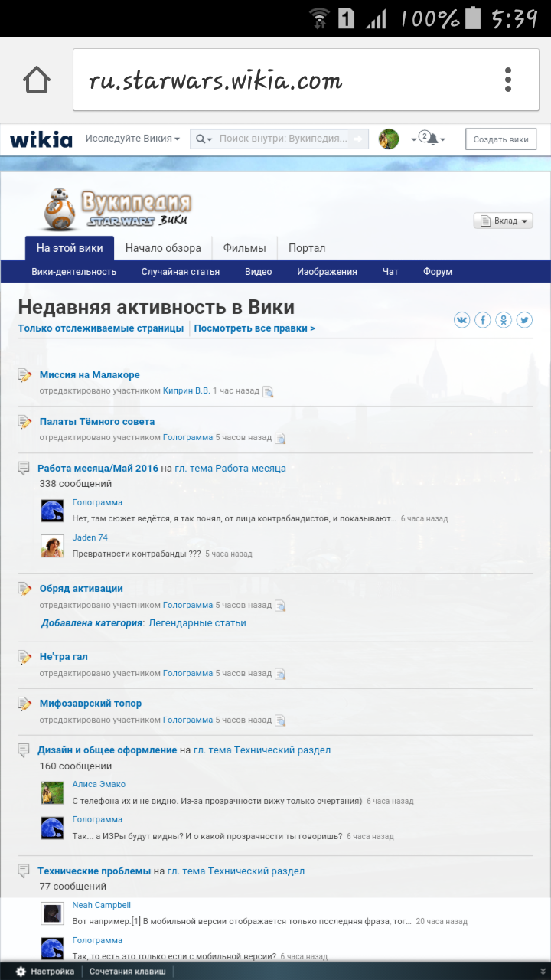
Task: Share via VK icon
Action: pos(461,320)
